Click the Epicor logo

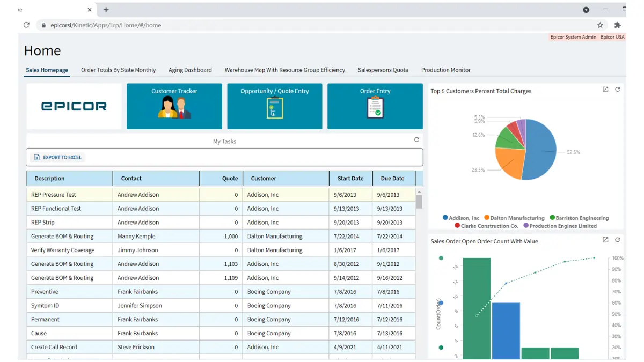[74, 106]
